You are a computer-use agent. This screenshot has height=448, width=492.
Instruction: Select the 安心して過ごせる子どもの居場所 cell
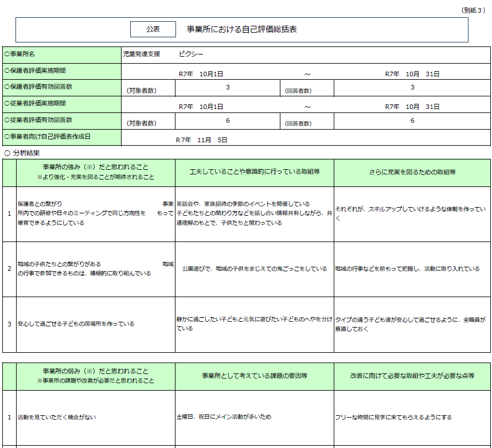click(x=95, y=324)
